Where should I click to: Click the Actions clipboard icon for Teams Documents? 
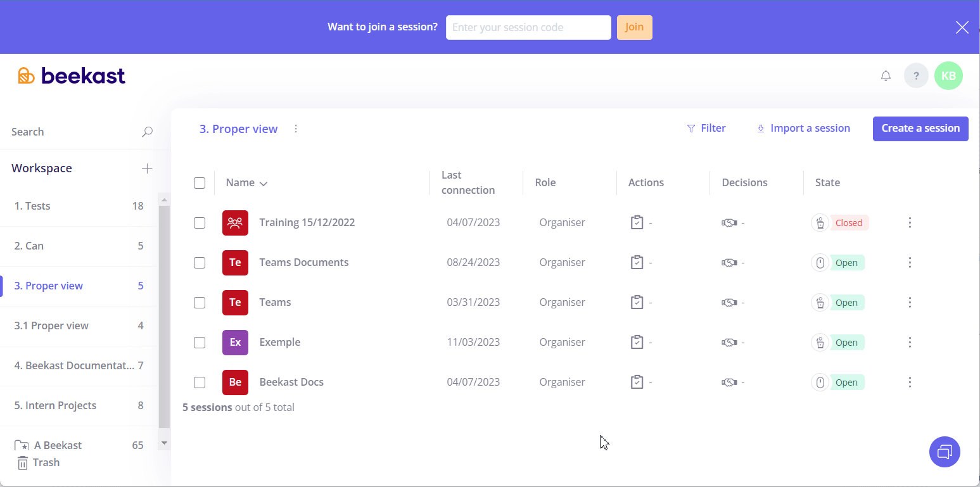pos(637,262)
